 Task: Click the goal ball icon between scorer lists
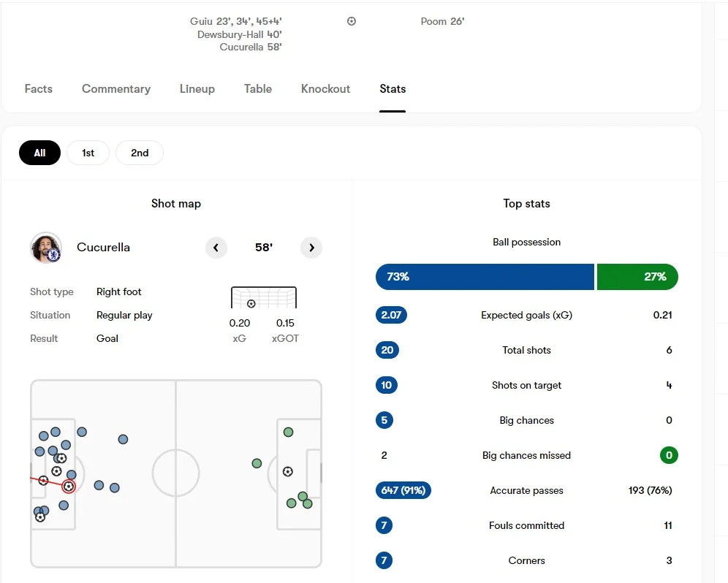click(352, 21)
